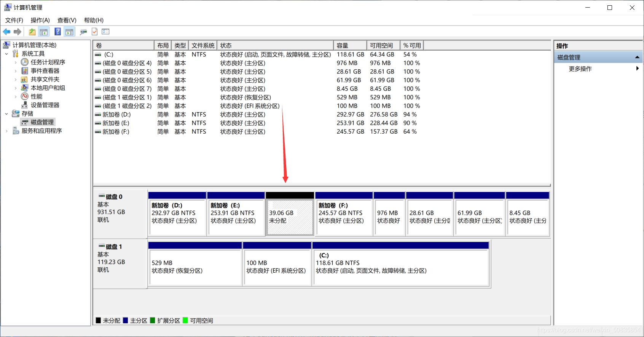644x337 pixels.
Task: Click the 服务和应用程序 icon
Action: click(16, 131)
